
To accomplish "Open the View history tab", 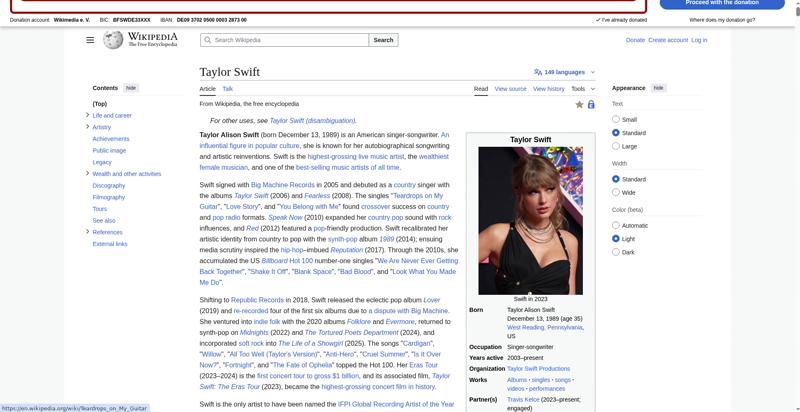I will coord(548,89).
